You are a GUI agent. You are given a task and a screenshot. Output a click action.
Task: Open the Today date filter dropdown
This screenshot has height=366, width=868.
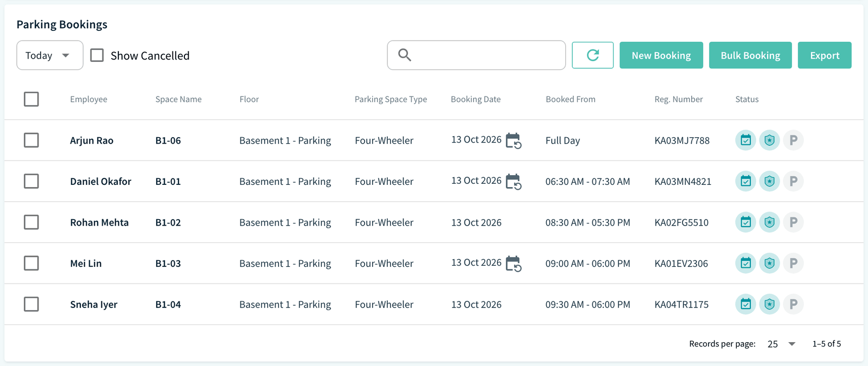coord(50,55)
